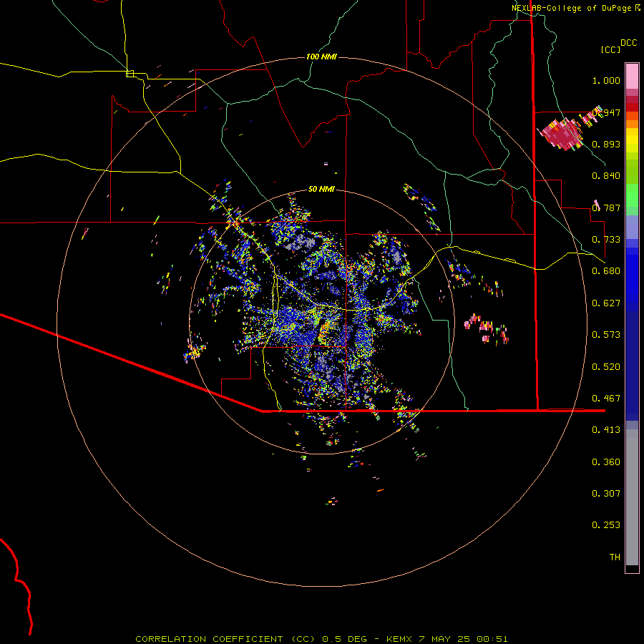The width and height of the screenshot is (644, 644).
Task: Pick the dark navy segment of color bar
Action: 632,366
